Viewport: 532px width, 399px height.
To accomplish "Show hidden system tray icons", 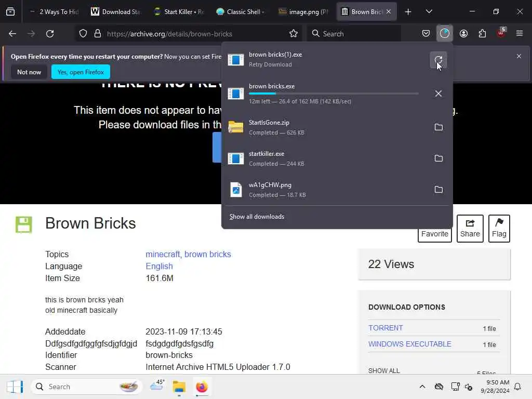I will coord(422,387).
